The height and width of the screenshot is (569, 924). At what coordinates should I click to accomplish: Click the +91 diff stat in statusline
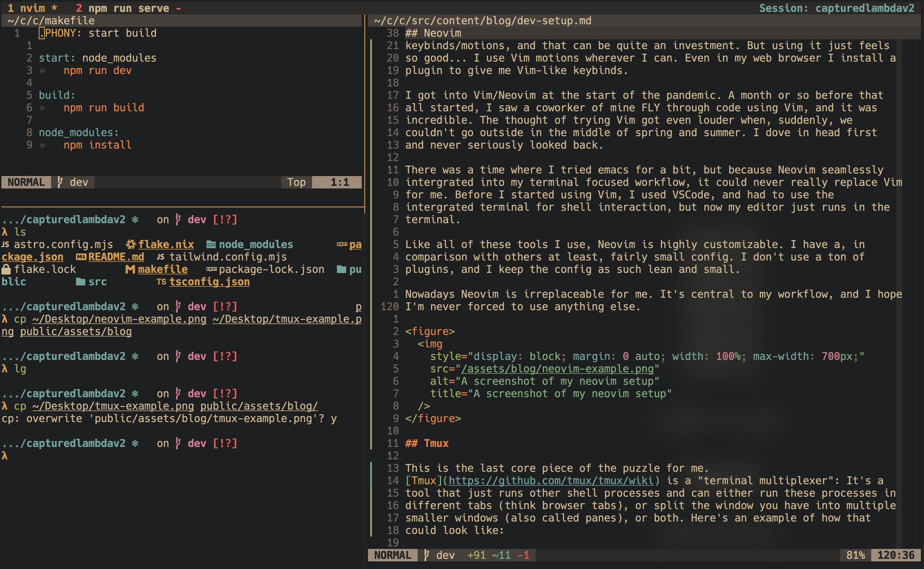pos(476,554)
